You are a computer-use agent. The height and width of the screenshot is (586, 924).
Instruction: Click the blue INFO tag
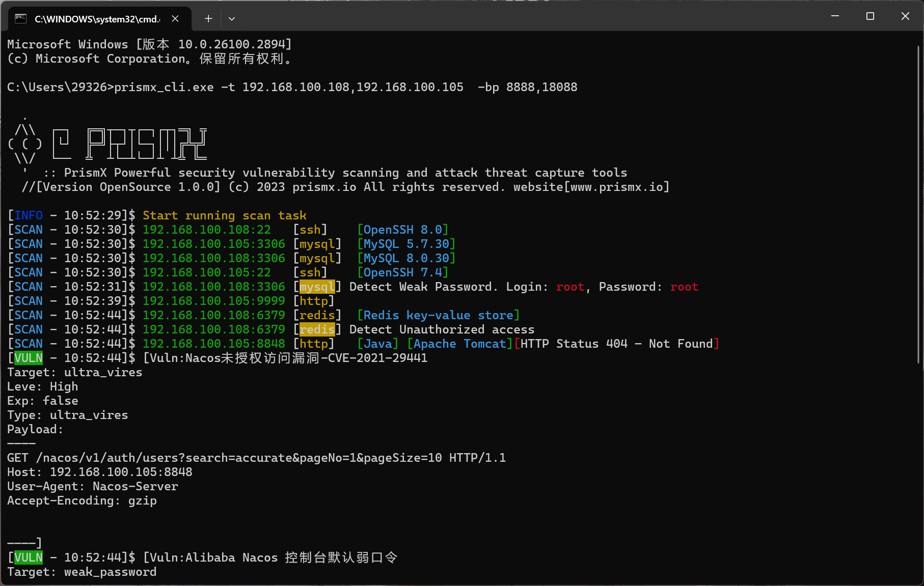click(x=29, y=216)
